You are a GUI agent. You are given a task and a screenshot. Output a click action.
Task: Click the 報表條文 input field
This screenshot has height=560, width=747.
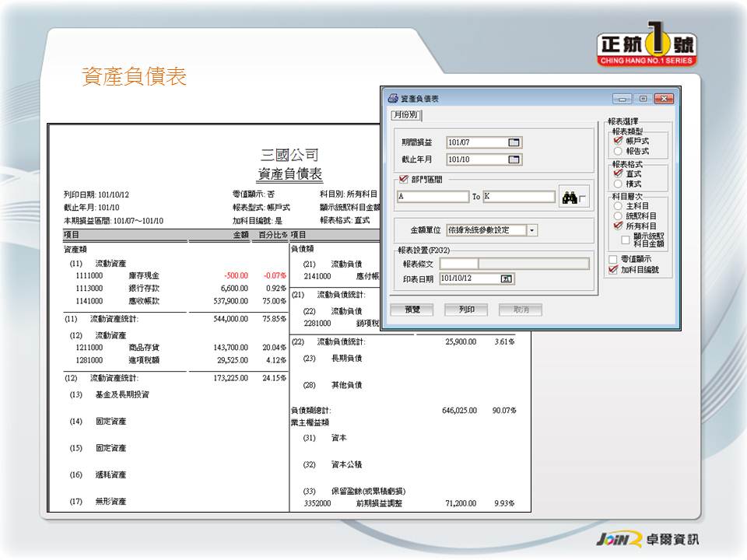[514, 264]
